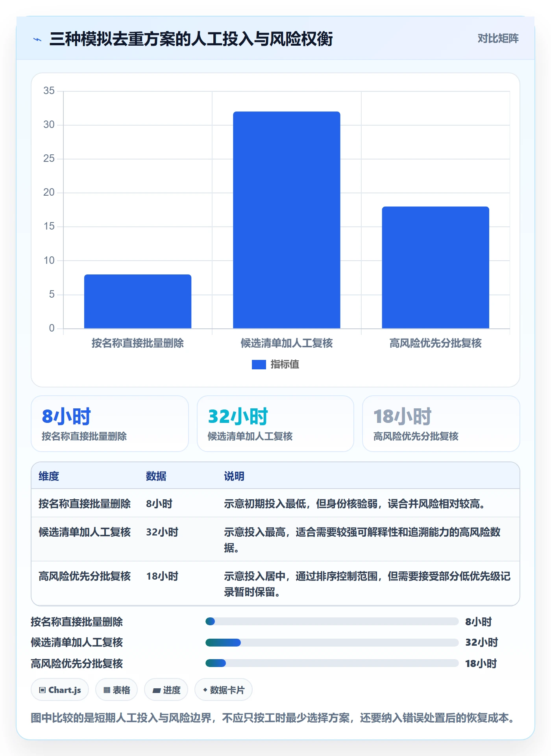Image resolution: width=551 pixels, height=756 pixels.
Task: Select table row 按名称直接批量删除
Action: [x=275, y=503]
